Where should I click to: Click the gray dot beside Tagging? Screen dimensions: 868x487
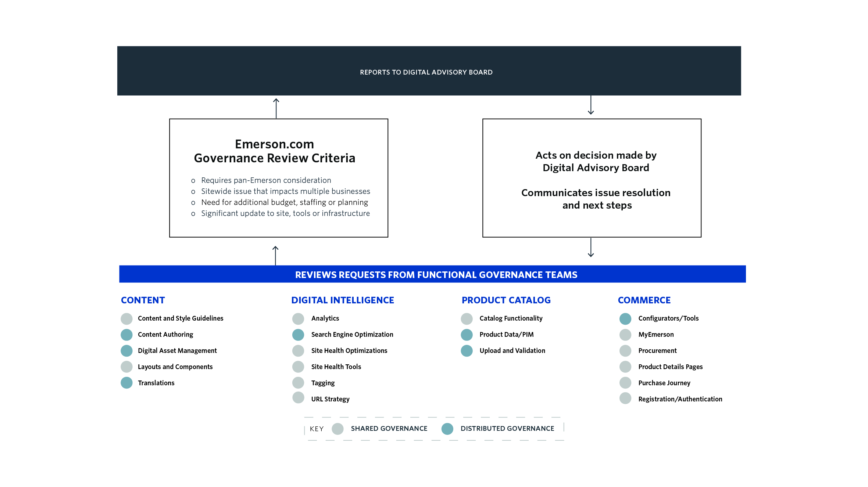pos(298,383)
